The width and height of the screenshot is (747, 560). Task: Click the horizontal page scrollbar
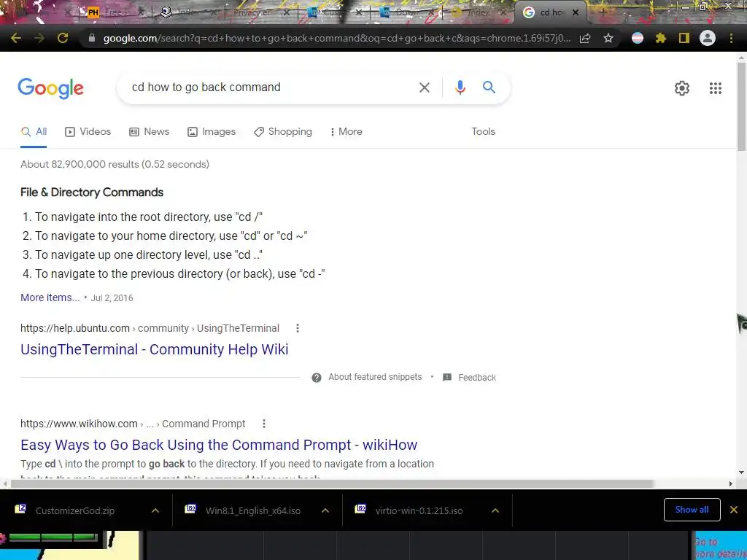coord(332,484)
